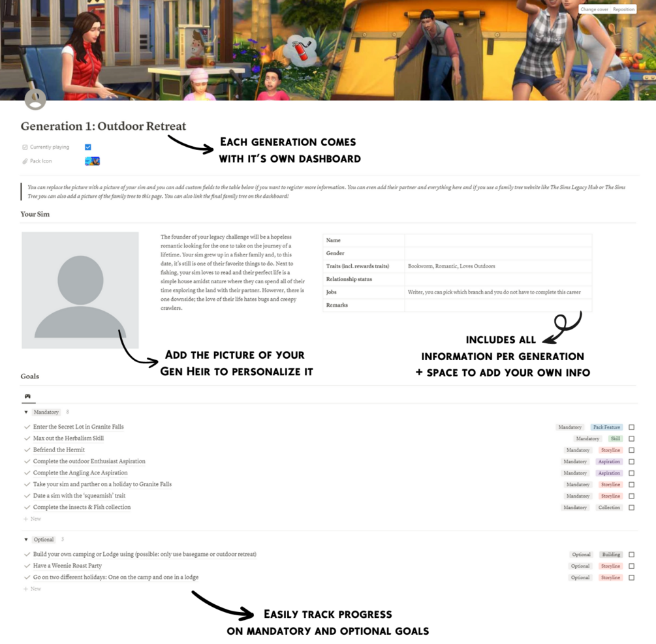Click the Relationship status value cell
The height and width of the screenshot is (644, 656).
498,279
